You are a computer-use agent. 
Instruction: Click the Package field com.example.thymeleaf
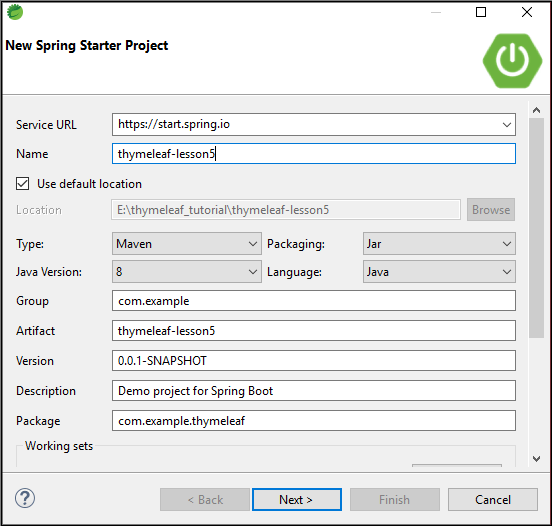[x=314, y=421]
